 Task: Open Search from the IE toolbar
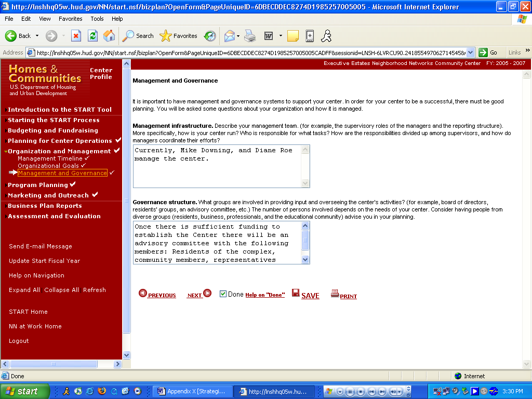pyautogui.click(x=137, y=36)
